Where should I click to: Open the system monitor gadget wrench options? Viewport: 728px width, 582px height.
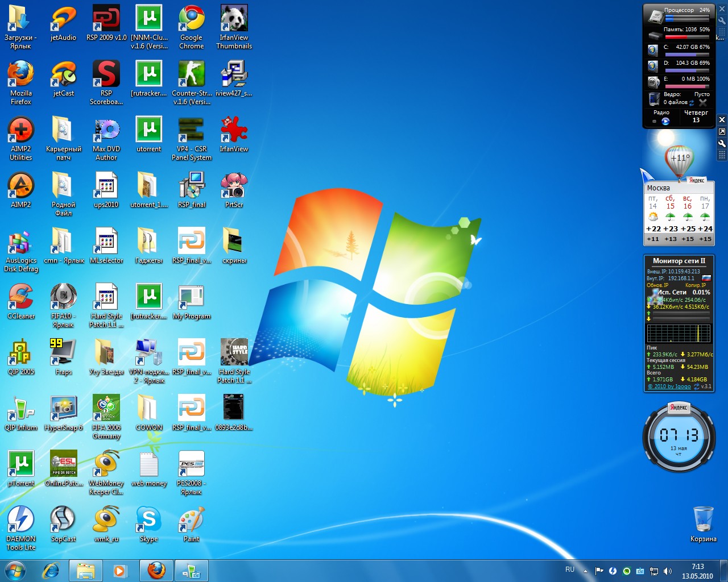point(722,20)
